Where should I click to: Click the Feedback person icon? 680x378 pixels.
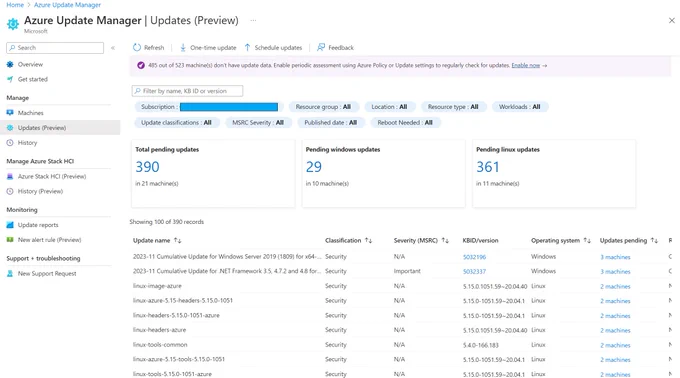click(321, 47)
